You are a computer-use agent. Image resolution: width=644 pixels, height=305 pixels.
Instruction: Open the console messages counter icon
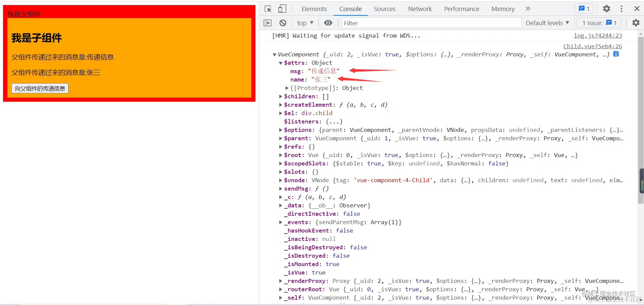coord(584,9)
